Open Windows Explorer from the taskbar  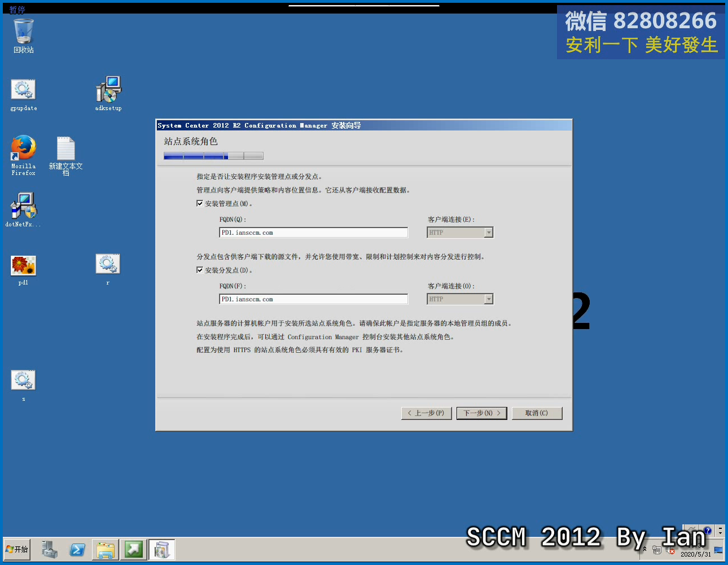tap(106, 549)
